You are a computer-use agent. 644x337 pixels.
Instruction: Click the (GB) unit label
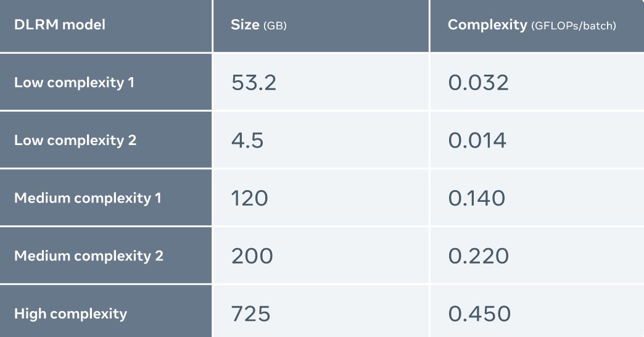click(x=275, y=26)
